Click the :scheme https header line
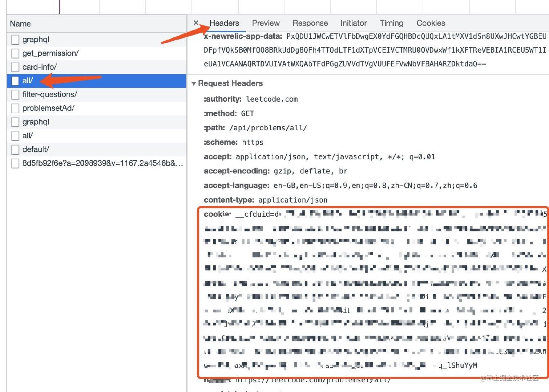Screen dimensions: 549x392 (233, 142)
